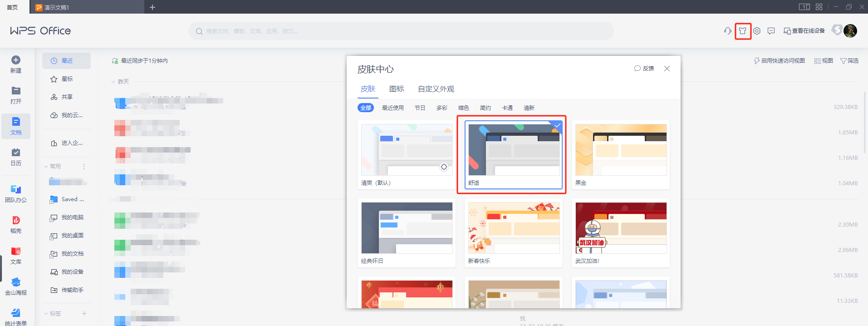The width and height of the screenshot is (868, 326).
Task: Click the 最近同步于1分钟内 sync status
Action: [x=140, y=61]
